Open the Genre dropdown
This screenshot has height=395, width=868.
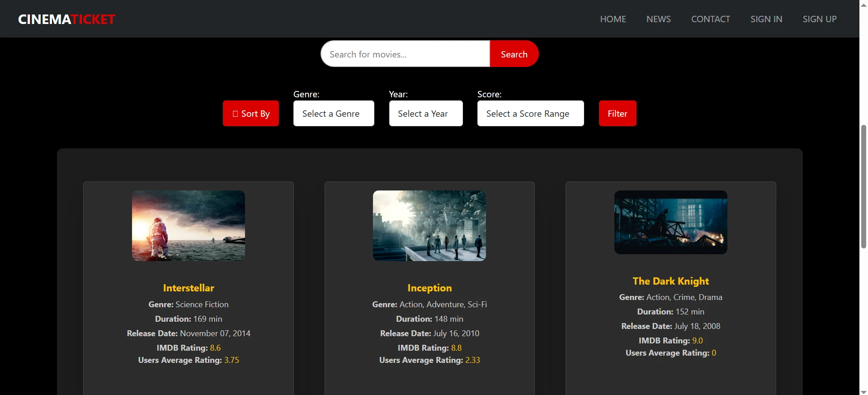(334, 114)
